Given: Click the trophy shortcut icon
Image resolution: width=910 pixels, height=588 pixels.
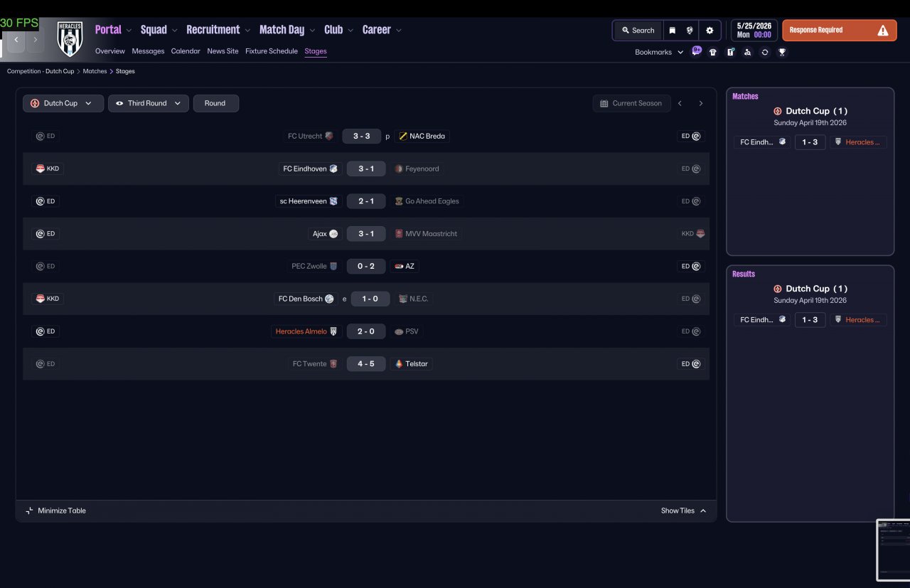Looking at the screenshot, I should [x=782, y=52].
